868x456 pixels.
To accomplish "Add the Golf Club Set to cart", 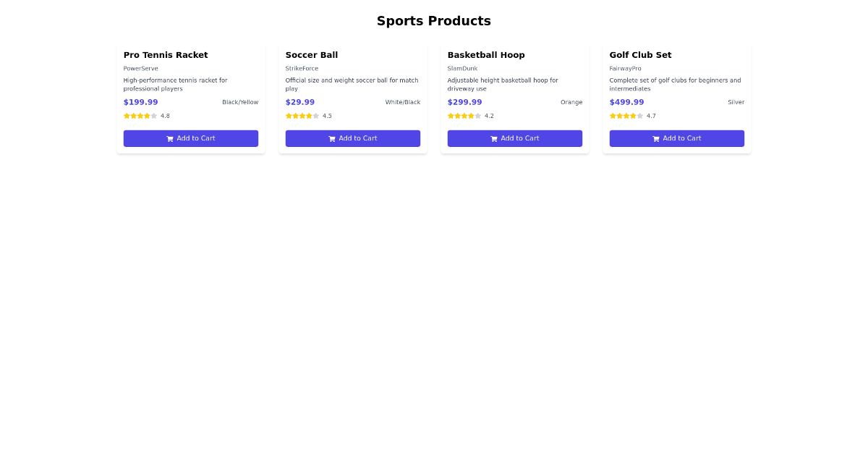I will [677, 138].
